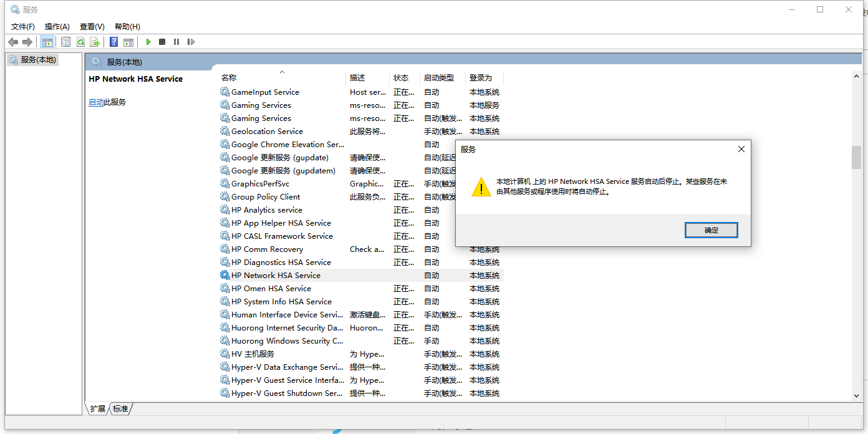
Task: Open the 操作(A) menu
Action: (x=57, y=26)
